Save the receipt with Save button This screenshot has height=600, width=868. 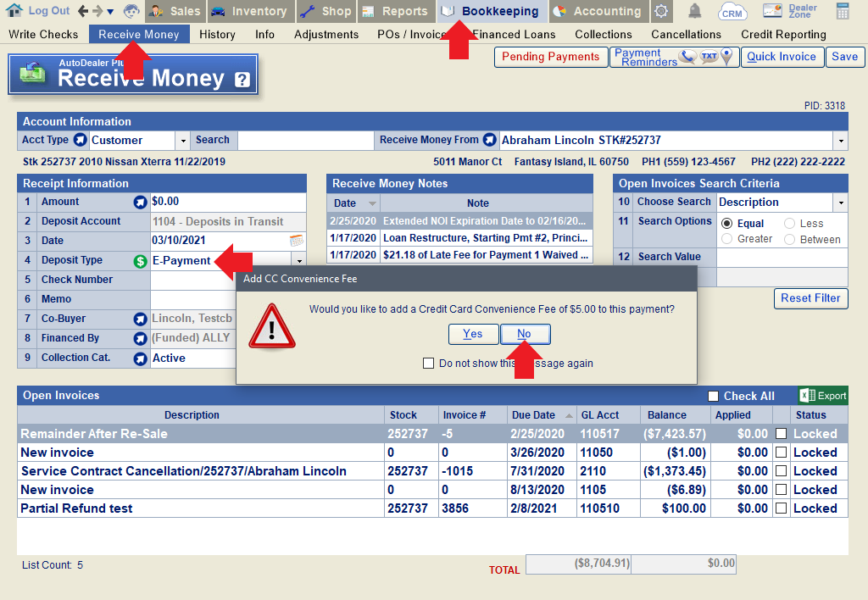[845, 57]
